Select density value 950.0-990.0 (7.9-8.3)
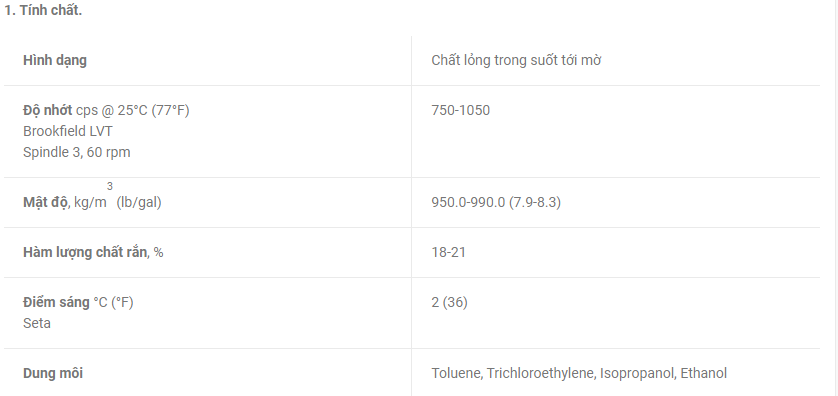The image size is (838, 396). tap(496, 203)
